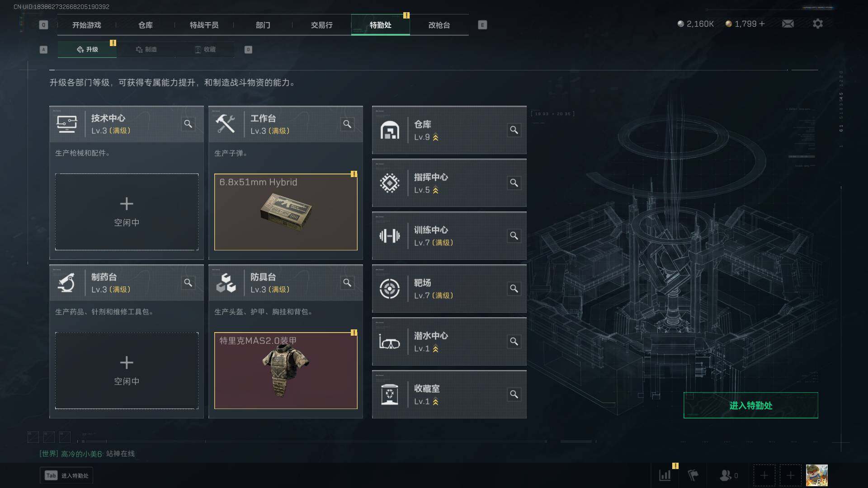Image resolution: width=868 pixels, height=488 pixels.
Task: Click the 靶场 target icon
Action: tap(389, 289)
